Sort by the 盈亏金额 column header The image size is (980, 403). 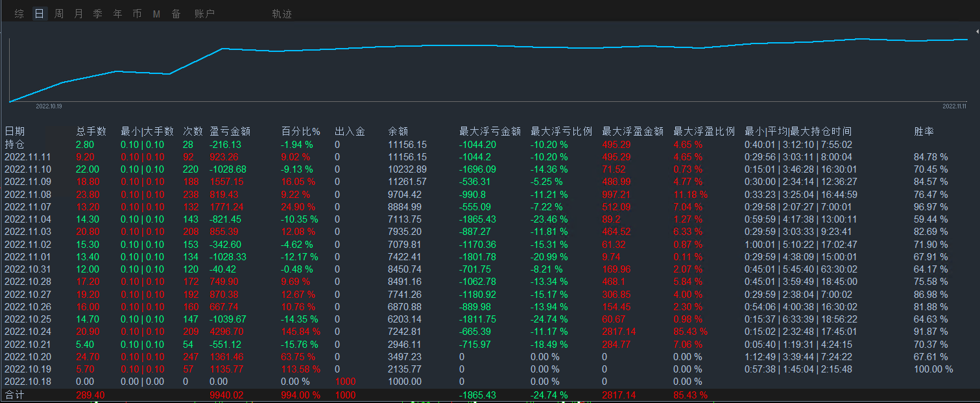pyautogui.click(x=230, y=132)
